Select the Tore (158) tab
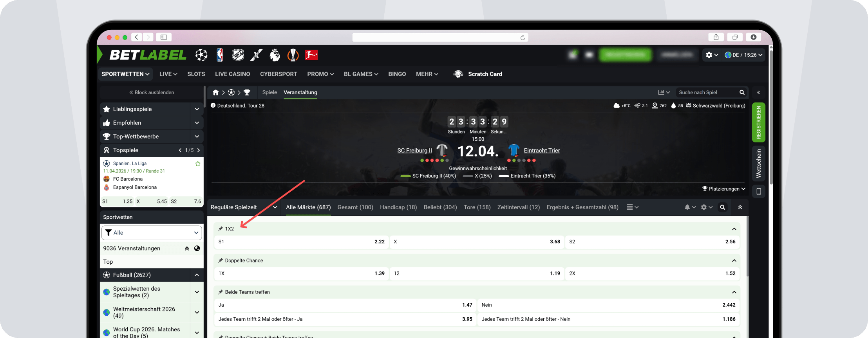The height and width of the screenshot is (338, 868). (477, 207)
